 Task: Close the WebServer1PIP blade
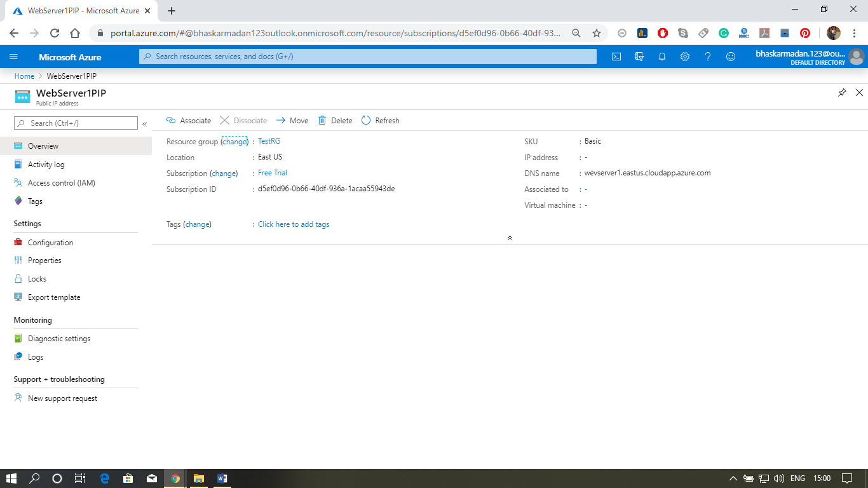point(859,93)
